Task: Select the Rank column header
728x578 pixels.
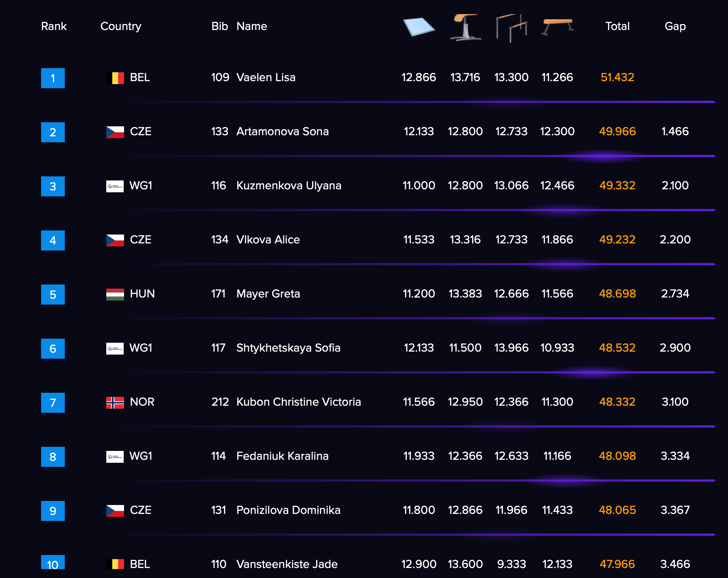Action: 54,26
